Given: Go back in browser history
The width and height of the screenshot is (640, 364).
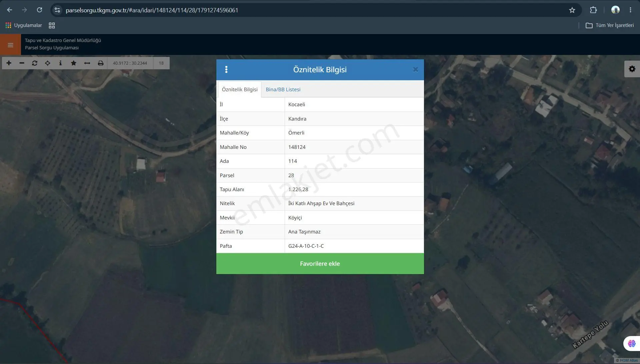Looking at the screenshot, I should click(x=9, y=10).
